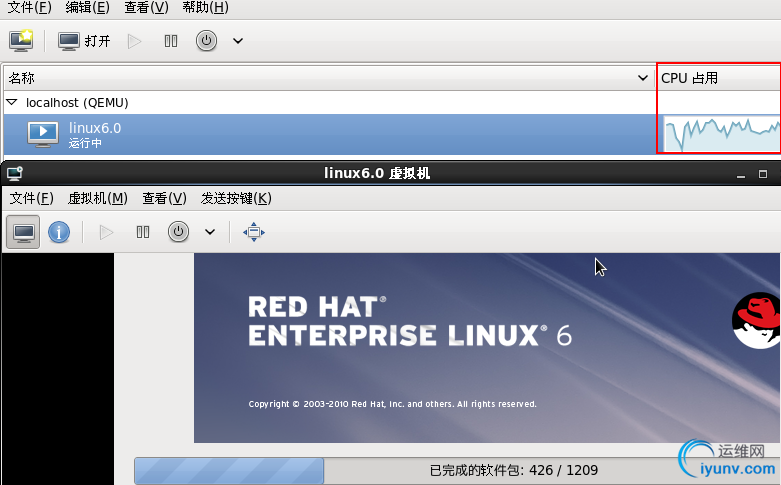Toggle the graphical console view button

coord(23,232)
